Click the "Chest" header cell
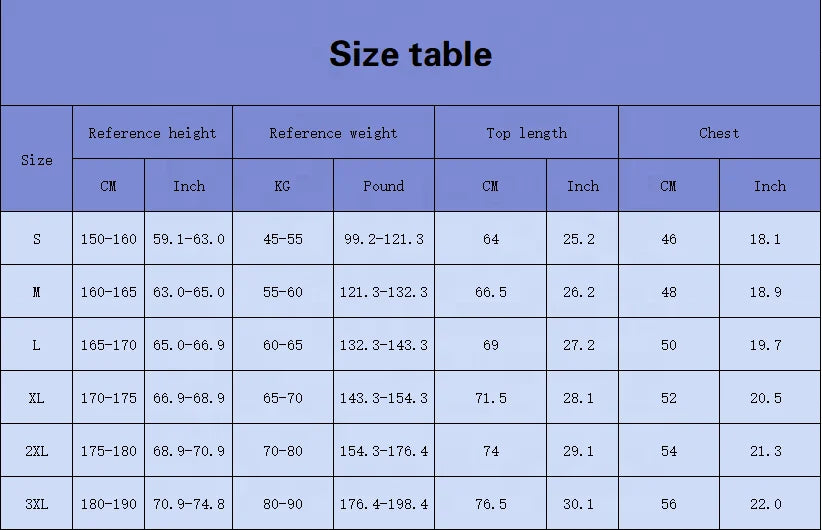822x530 pixels. coord(719,133)
